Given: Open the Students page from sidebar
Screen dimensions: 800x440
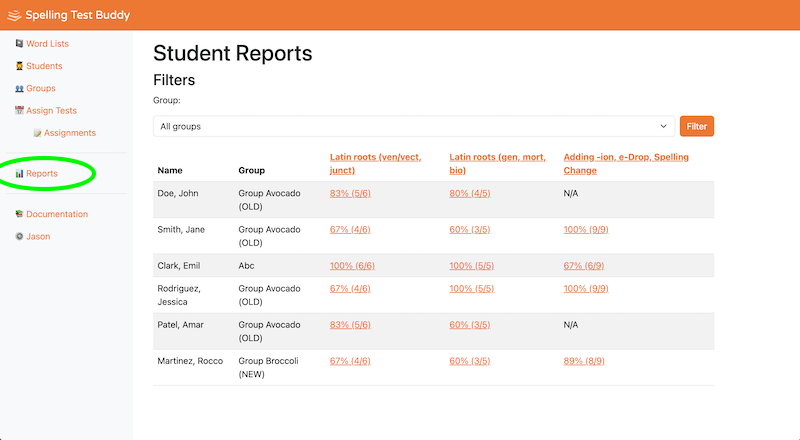Looking at the screenshot, I should click(x=44, y=66).
